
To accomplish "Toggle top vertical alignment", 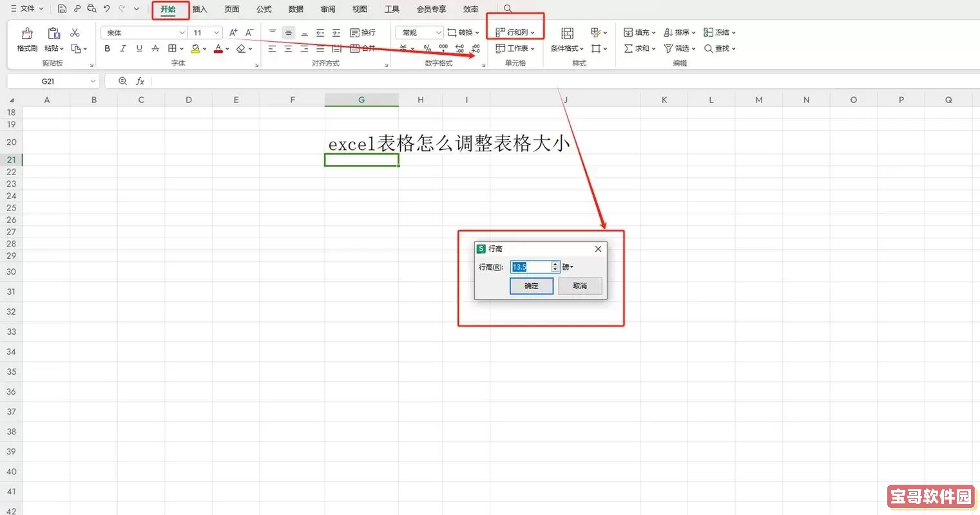I will (273, 32).
